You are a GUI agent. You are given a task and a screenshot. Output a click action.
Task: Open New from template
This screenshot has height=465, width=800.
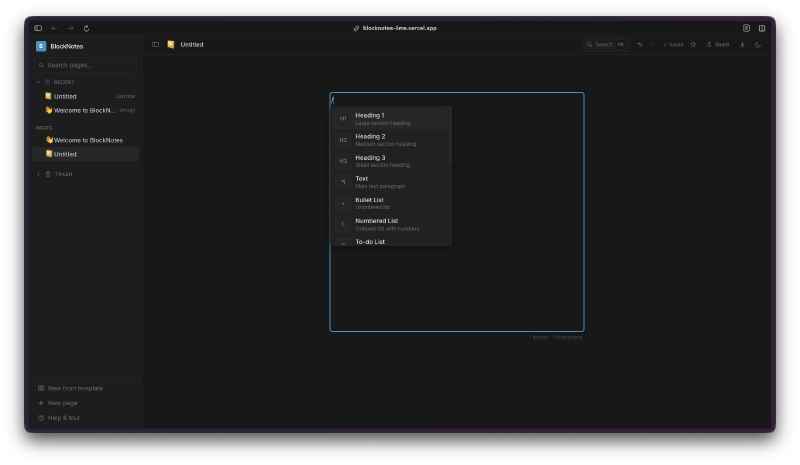click(x=85, y=388)
